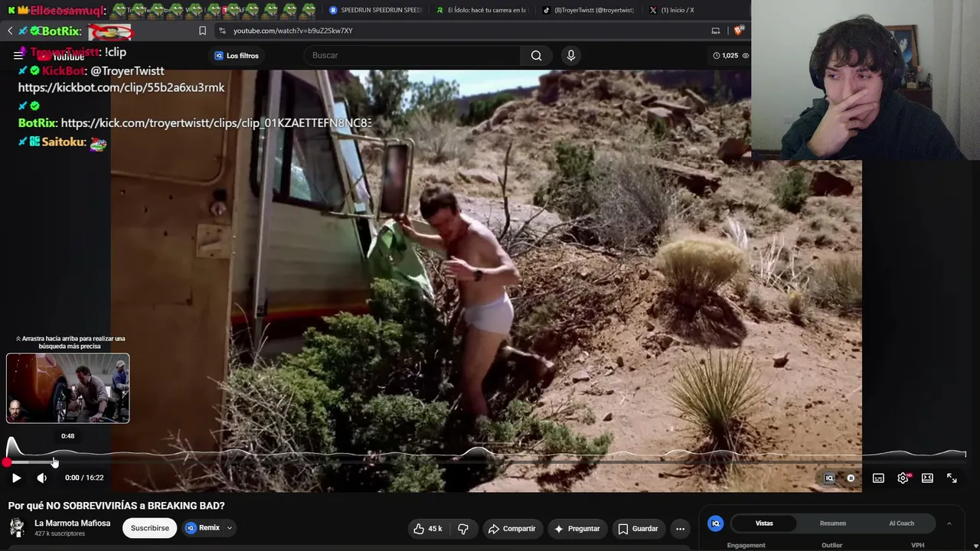Select the Outlier stat label
980x551 pixels.
pos(832,546)
